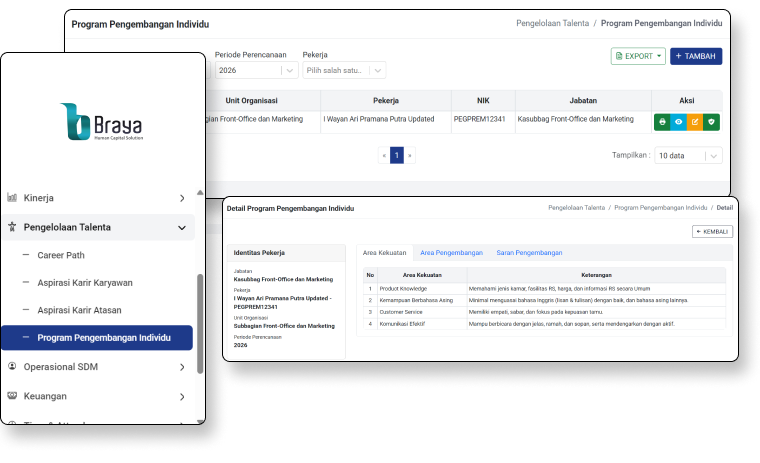This screenshot has width=760, height=463.
Task: Click the TAMBAH button
Action: (696, 56)
